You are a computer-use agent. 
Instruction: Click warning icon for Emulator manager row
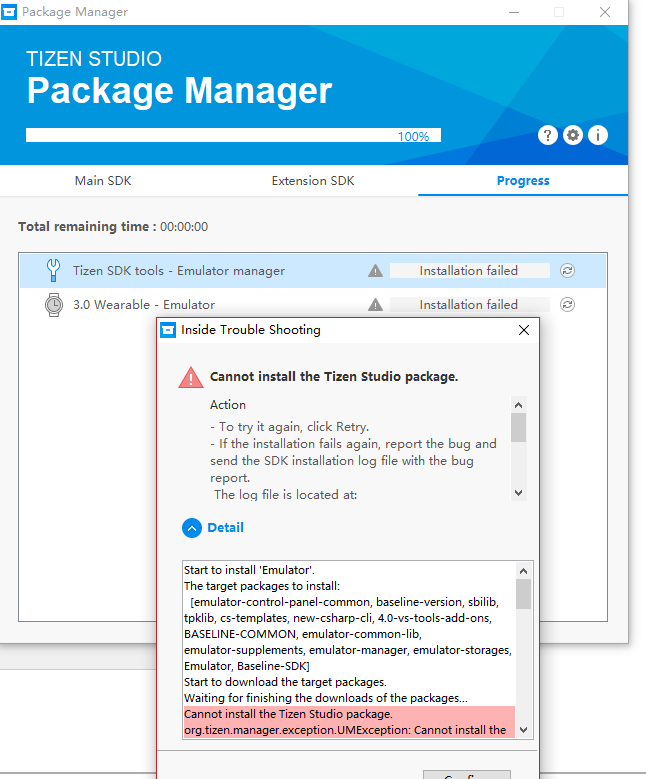click(376, 271)
